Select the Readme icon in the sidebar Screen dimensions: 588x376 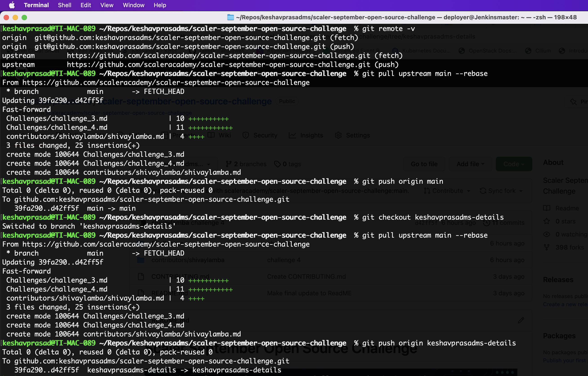click(x=547, y=208)
